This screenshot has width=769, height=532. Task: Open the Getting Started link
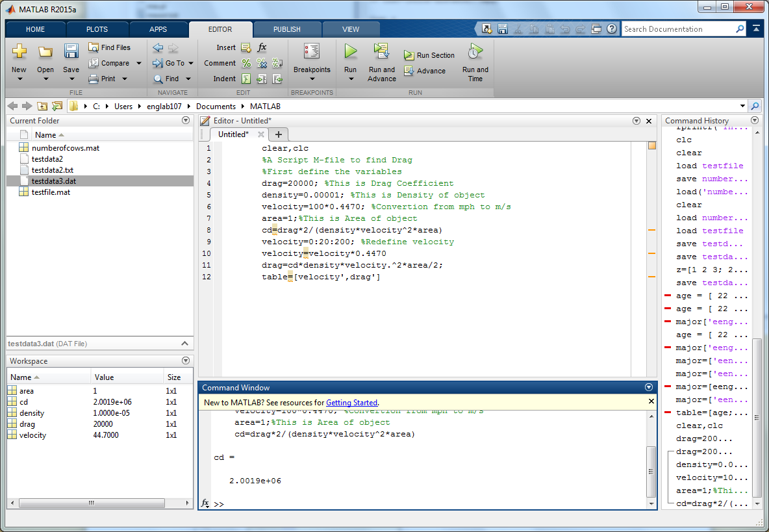click(x=351, y=403)
